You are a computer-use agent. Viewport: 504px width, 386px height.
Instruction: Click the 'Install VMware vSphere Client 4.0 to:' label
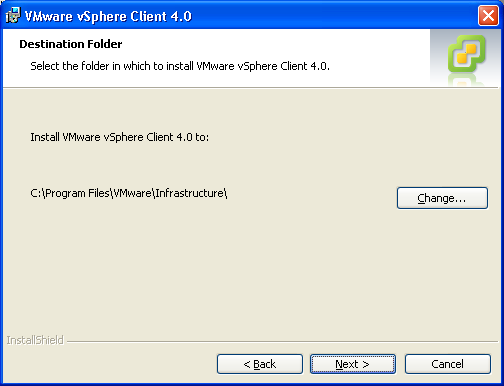120,137
